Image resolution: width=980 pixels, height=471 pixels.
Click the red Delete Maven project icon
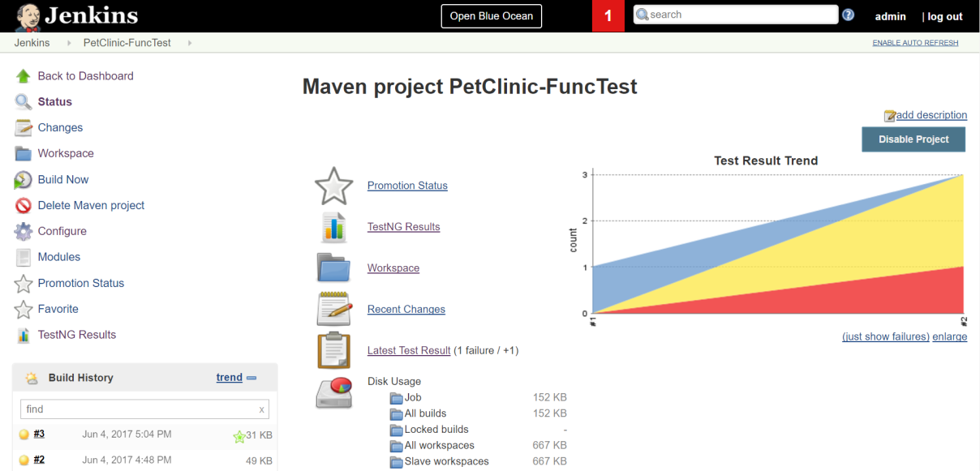pyautogui.click(x=24, y=206)
